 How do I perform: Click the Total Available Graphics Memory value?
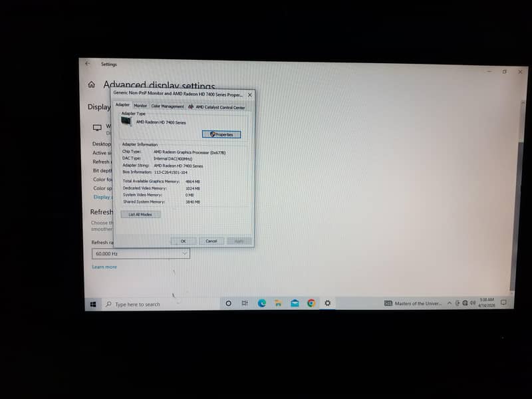point(193,182)
